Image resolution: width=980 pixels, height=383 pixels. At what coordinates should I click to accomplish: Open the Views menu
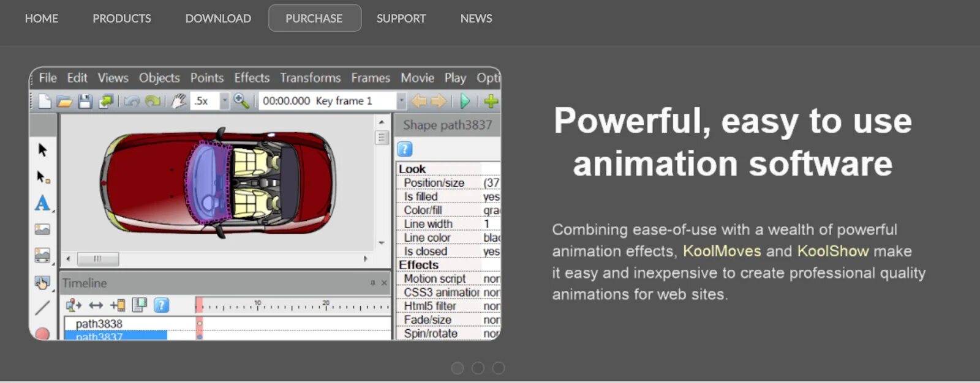113,78
